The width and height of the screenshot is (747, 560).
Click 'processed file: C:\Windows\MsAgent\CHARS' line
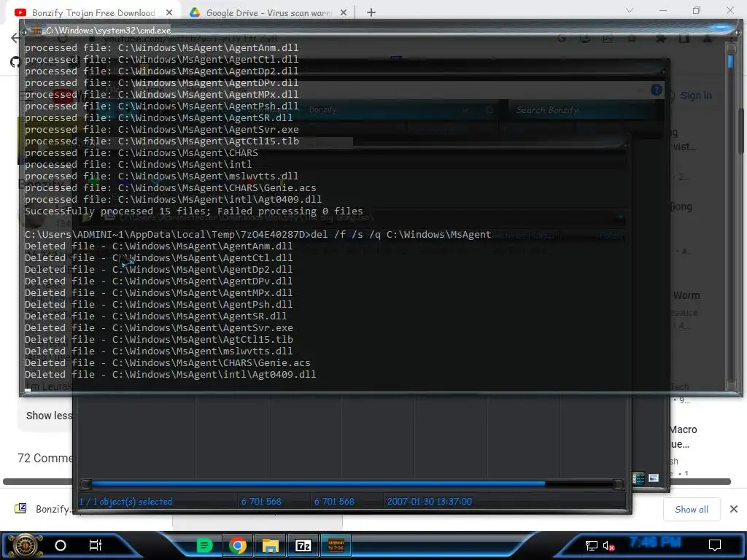[x=142, y=153]
